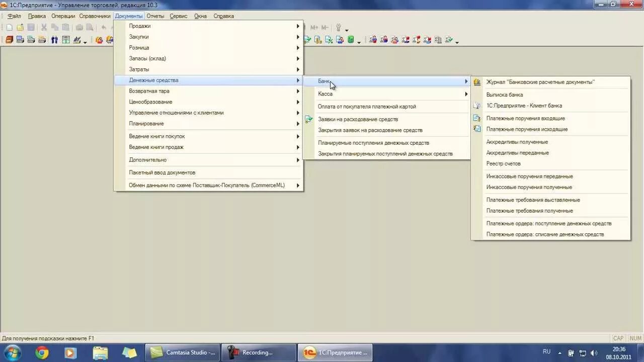The image size is (644, 362).
Task: Open the Файл menu
Action: tap(14, 16)
